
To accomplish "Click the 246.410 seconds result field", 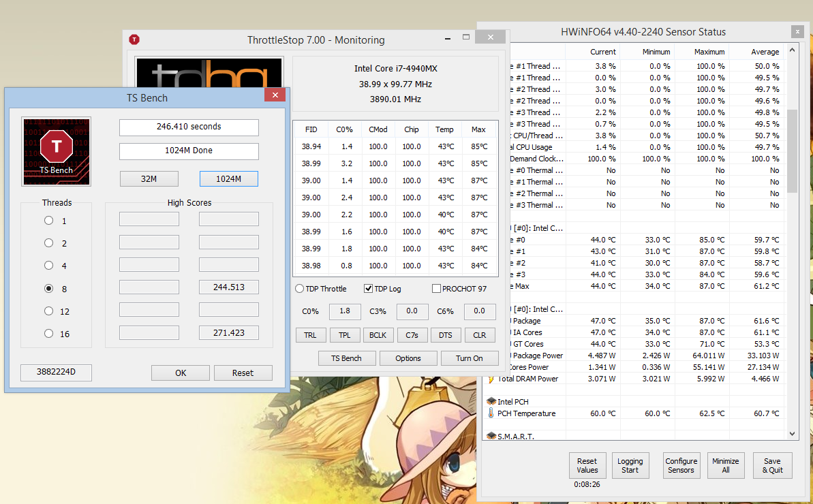I will 189,127.
